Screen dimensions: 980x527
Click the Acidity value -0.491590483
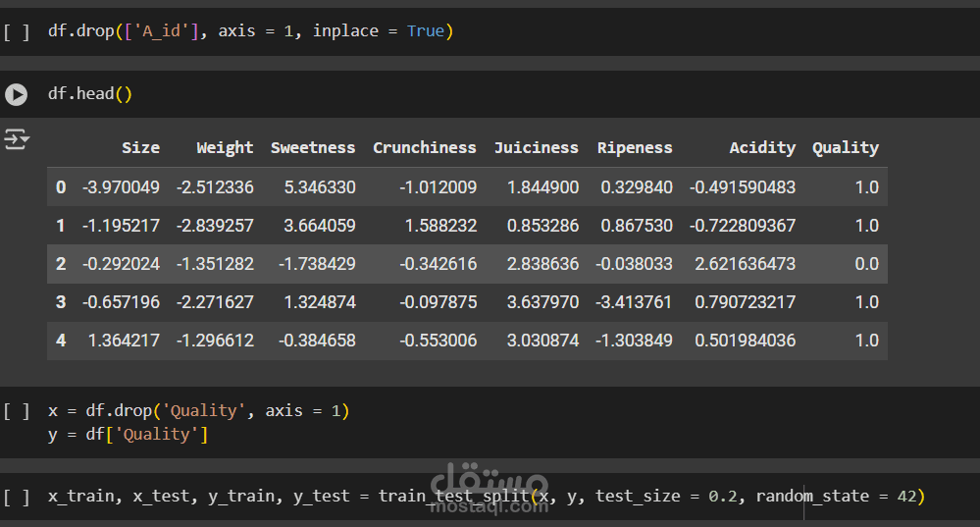coord(743,186)
